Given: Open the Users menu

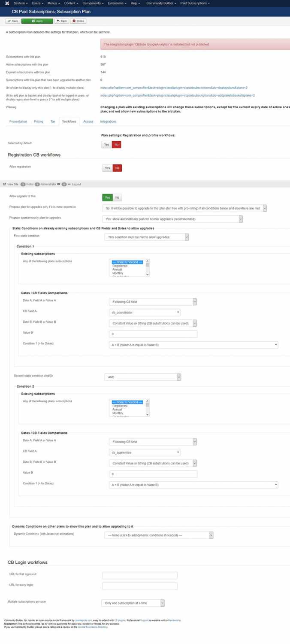Looking at the screenshot, I should tap(37, 3).
